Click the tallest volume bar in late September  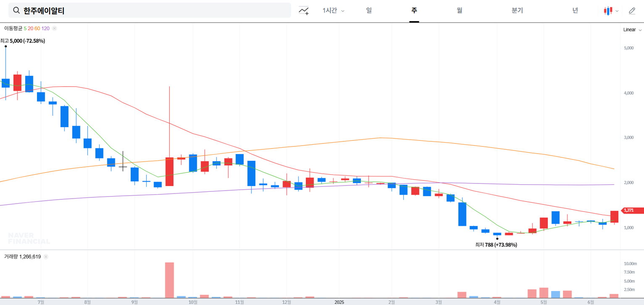pos(169,280)
